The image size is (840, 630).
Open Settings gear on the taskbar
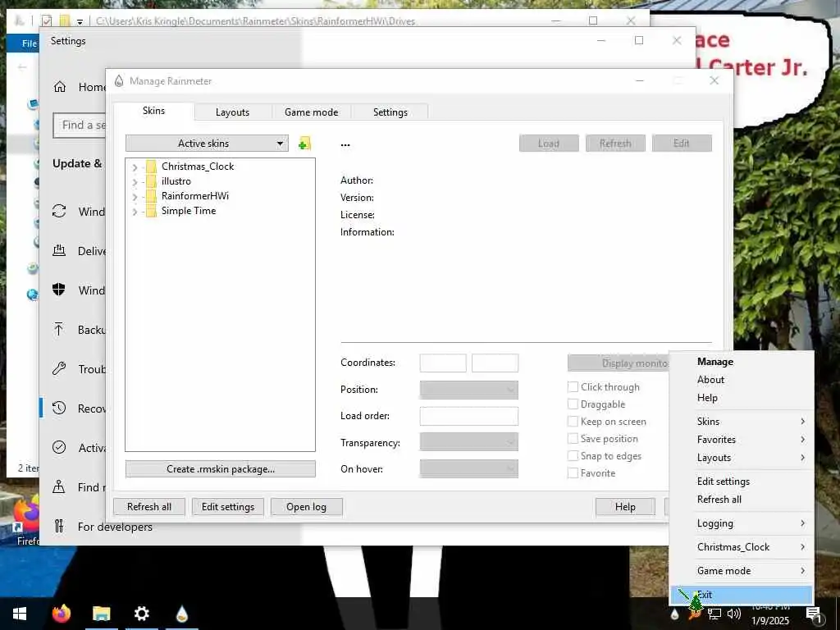[141, 614]
